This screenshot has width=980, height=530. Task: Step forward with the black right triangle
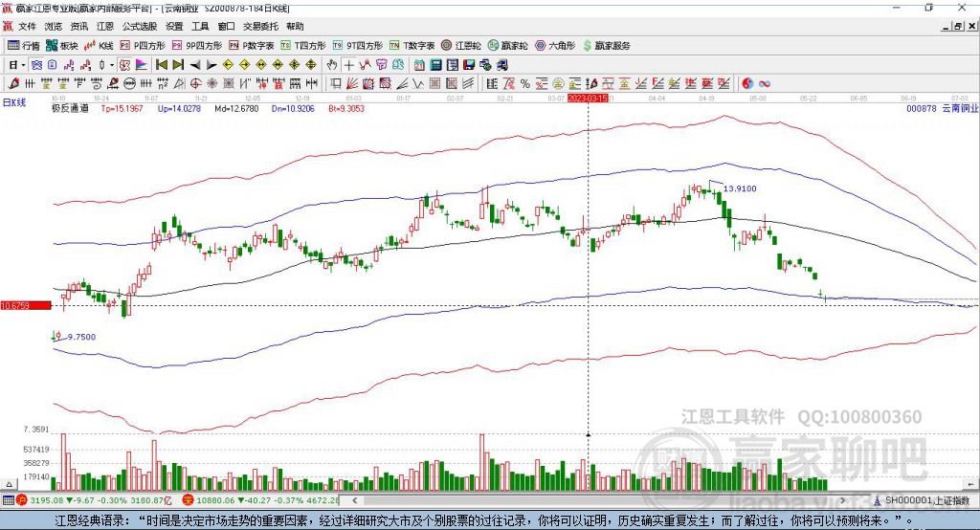point(212,64)
